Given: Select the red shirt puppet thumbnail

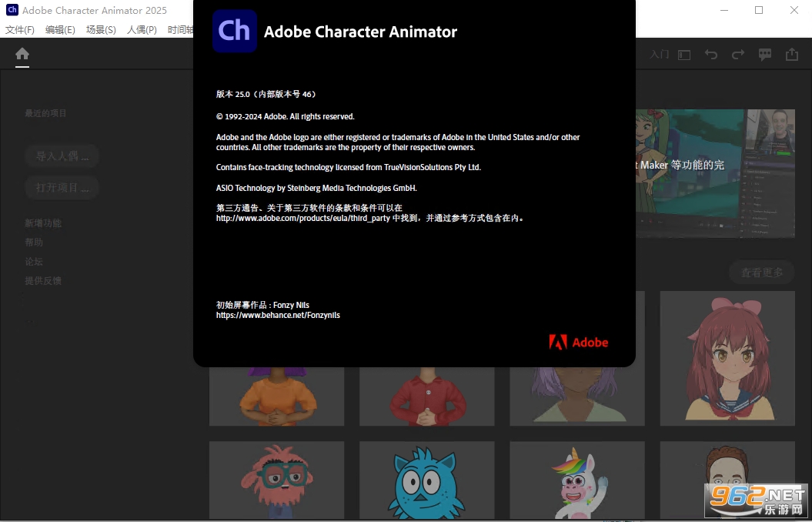Looking at the screenshot, I should click(426, 397).
